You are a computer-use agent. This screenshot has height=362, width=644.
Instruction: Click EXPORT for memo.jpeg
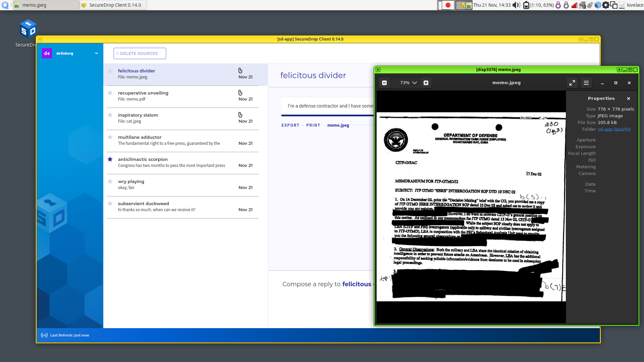point(290,125)
